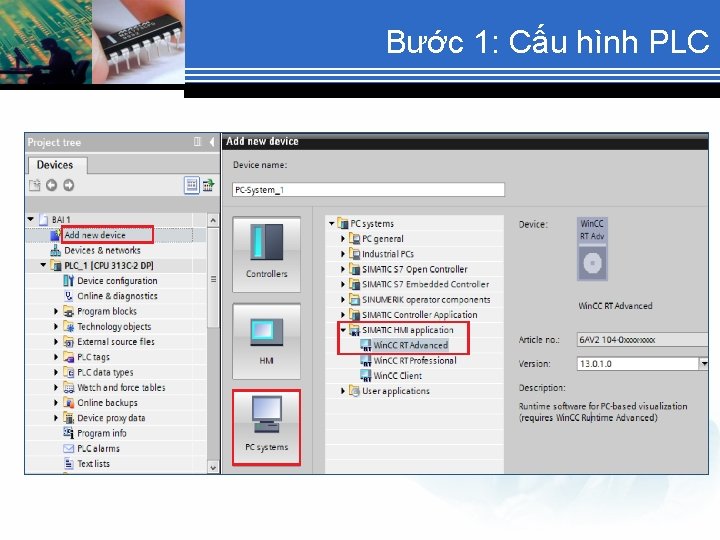Expand SIMATIC S7 Open Controller folder

pyautogui.click(x=343, y=269)
